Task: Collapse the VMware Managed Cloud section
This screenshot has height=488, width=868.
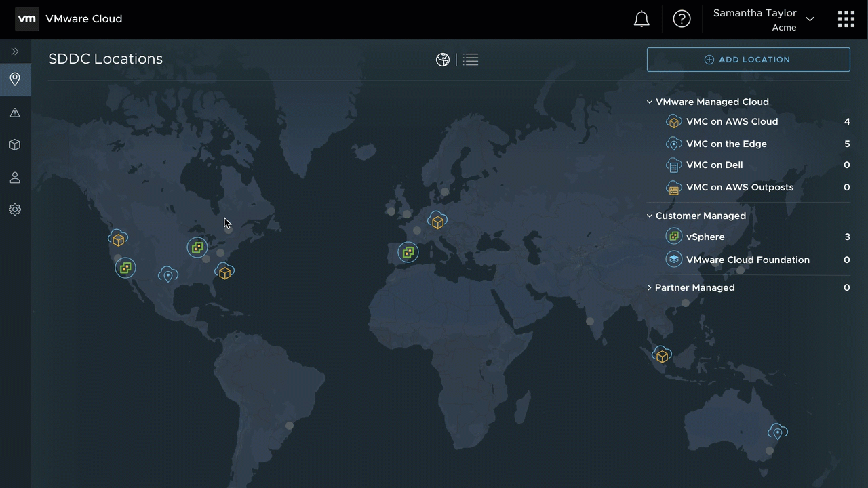Action: pyautogui.click(x=650, y=102)
